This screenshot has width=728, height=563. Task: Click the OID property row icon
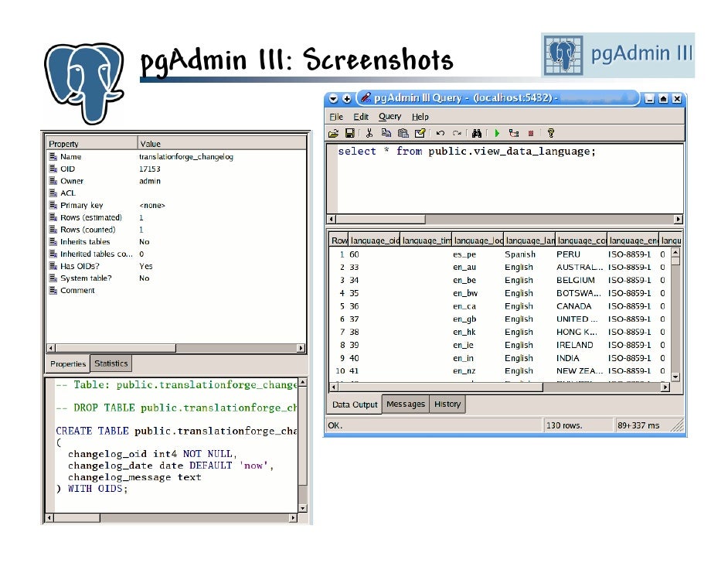point(53,169)
